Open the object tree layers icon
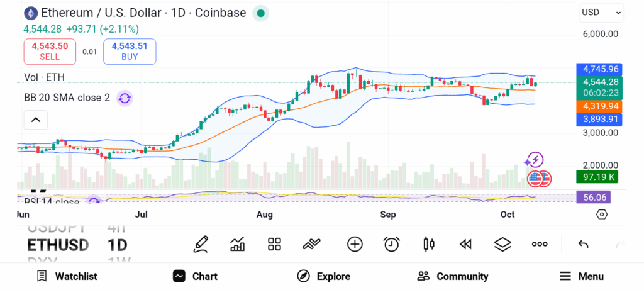The height and width of the screenshot is (290, 644). [502, 244]
